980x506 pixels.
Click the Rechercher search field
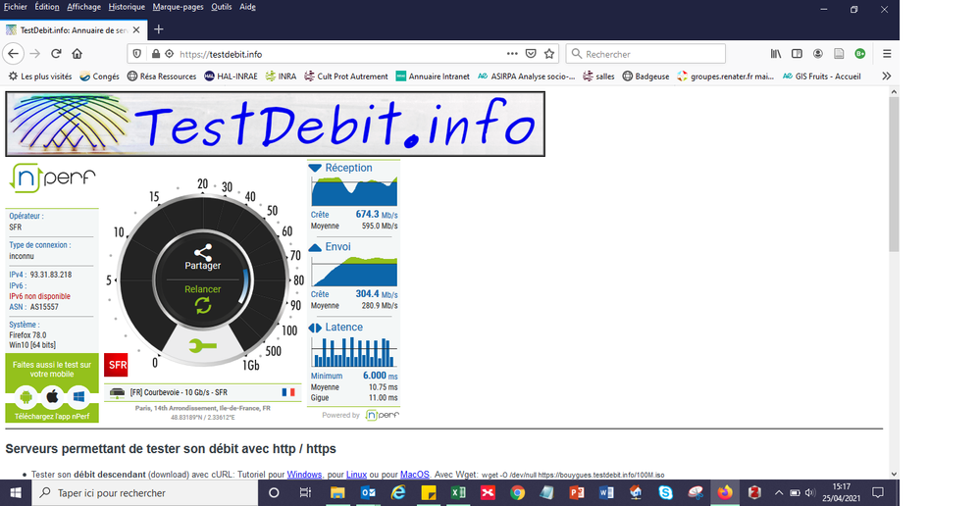(645, 54)
